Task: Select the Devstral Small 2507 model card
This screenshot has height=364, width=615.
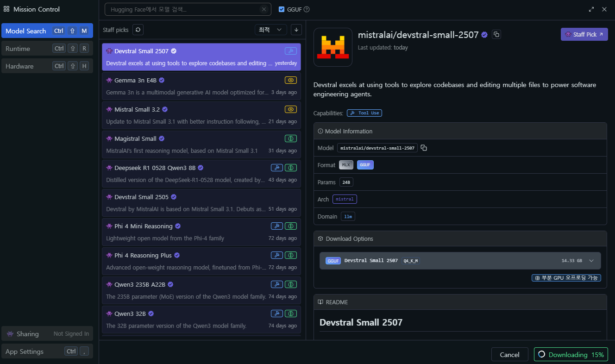Action: tap(201, 57)
